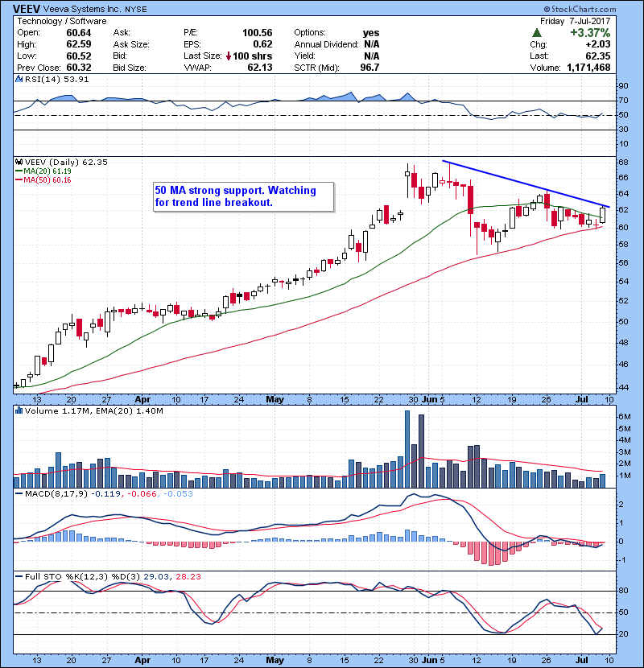Click the 44 price axis label

pyautogui.click(x=623, y=388)
